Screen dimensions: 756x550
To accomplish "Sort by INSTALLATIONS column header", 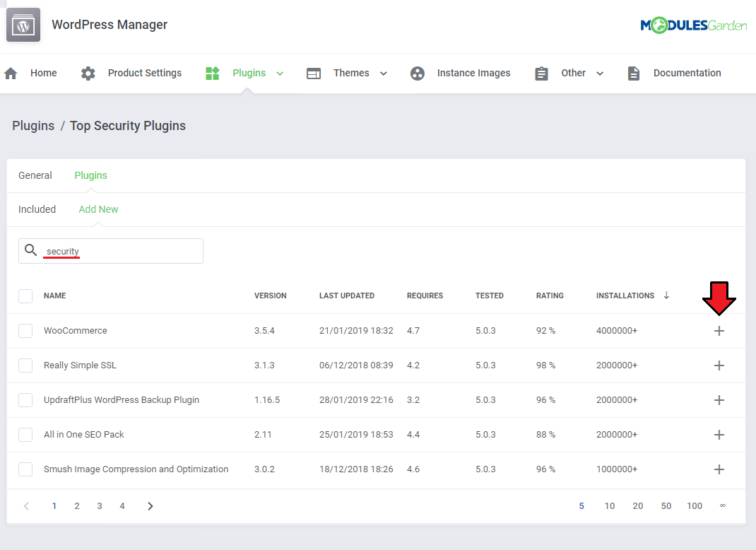I will (625, 296).
